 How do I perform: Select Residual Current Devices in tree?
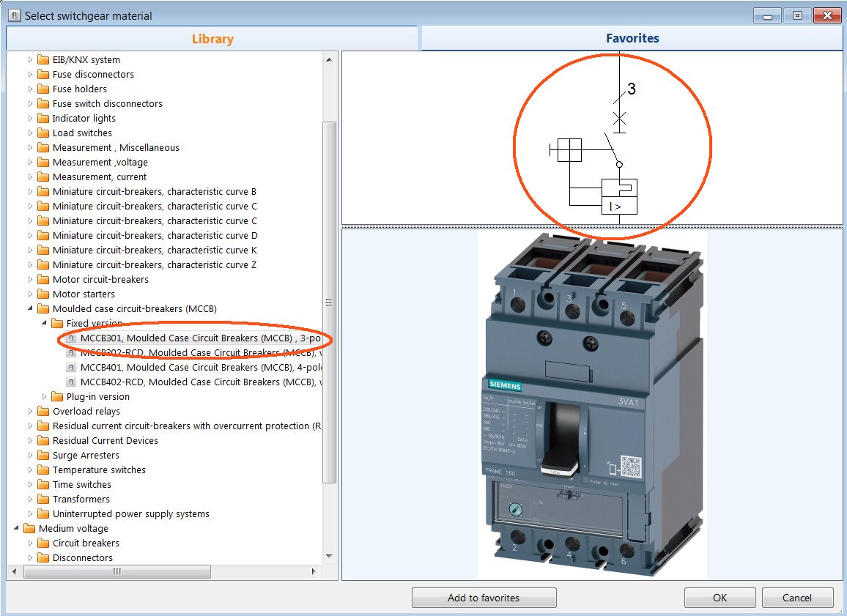pos(105,441)
